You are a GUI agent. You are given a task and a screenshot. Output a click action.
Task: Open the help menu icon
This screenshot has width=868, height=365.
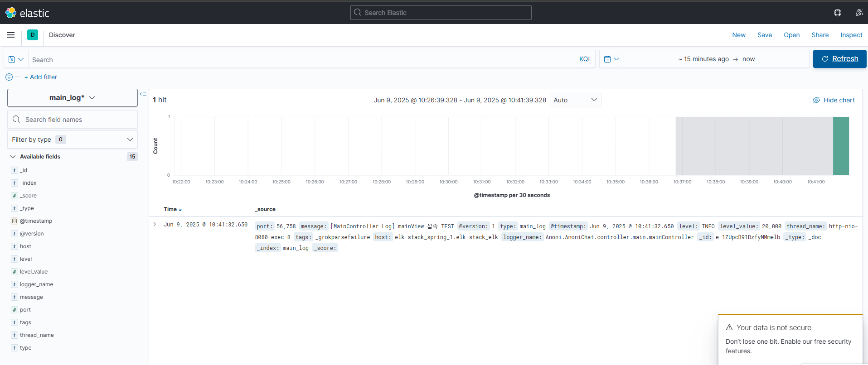(x=838, y=13)
